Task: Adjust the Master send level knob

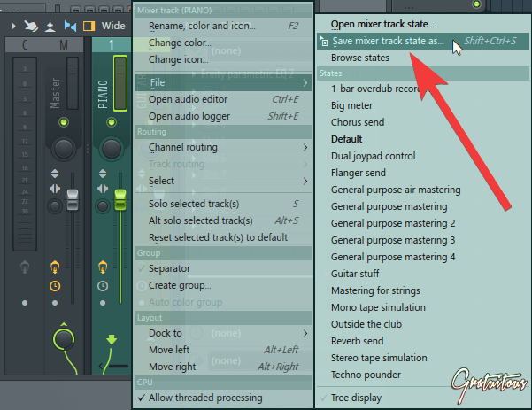Action: pos(64,339)
